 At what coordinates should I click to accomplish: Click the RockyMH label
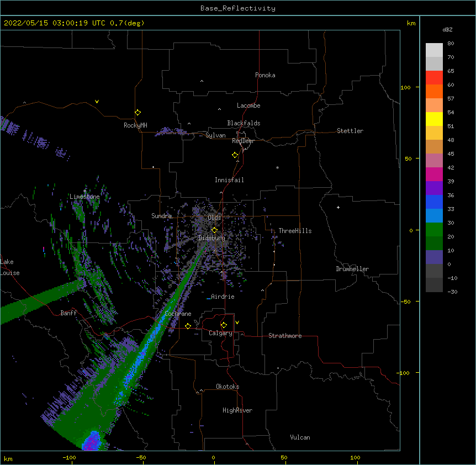point(135,125)
